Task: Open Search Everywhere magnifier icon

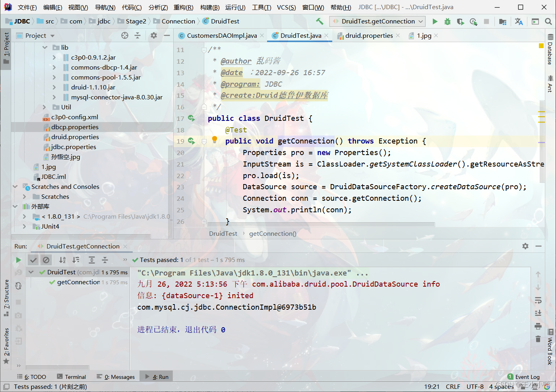Action: (548, 21)
